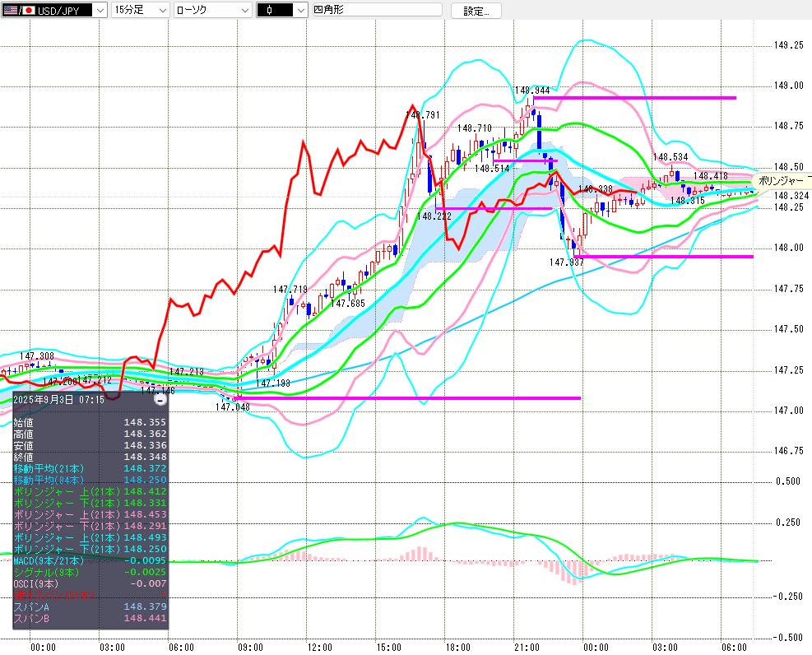This screenshot has height=655, width=812.
Task: Click the 149.00 price axis label
Action: tap(789, 86)
